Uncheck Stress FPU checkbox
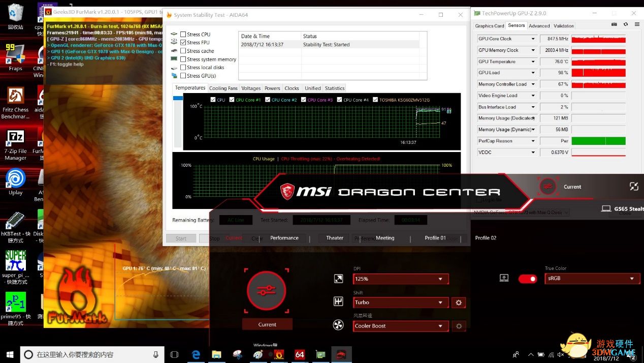 (183, 43)
